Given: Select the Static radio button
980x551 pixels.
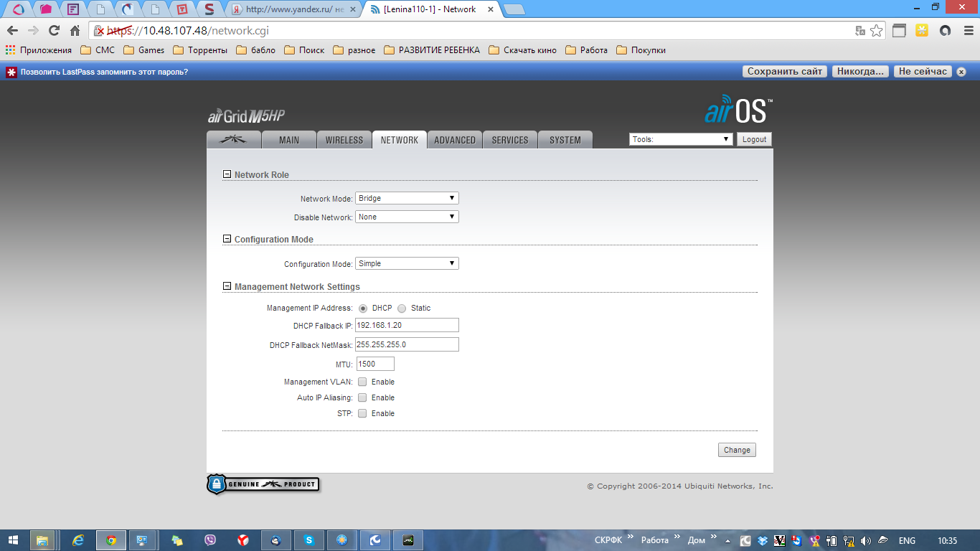Looking at the screenshot, I should point(402,309).
